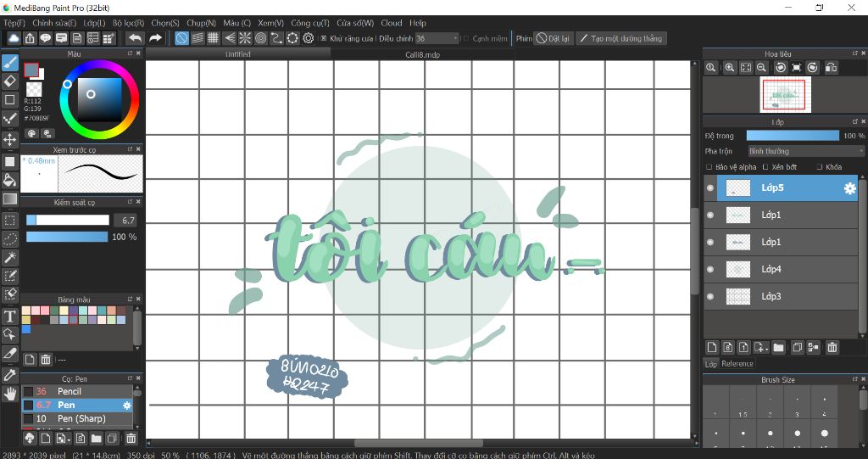
Task: Rotate the canvas left in the Navigator
Action: point(781,68)
